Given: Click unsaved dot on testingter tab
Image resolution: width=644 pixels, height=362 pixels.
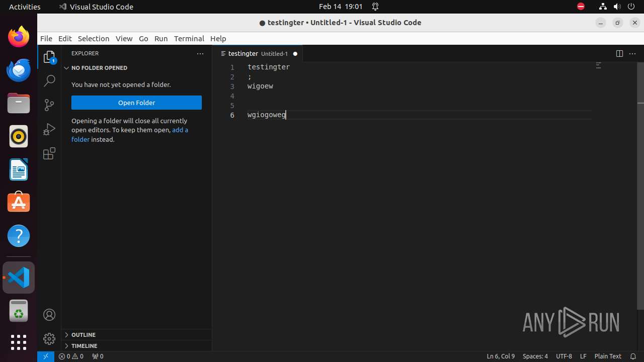Looking at the screenshot, I should click(x=295, y=54).
